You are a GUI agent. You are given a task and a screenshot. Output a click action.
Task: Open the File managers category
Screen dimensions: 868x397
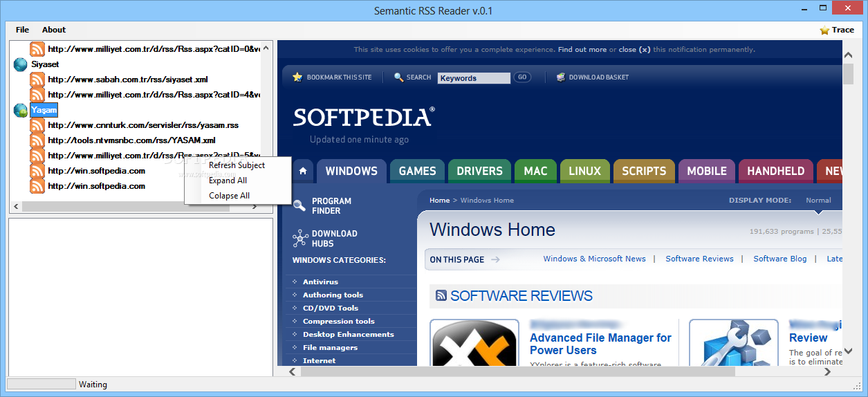(x=330, y=348)
